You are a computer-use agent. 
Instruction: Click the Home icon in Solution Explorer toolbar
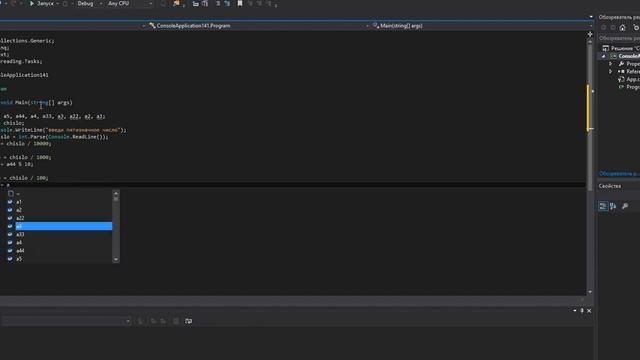click(x=622, y=28)
